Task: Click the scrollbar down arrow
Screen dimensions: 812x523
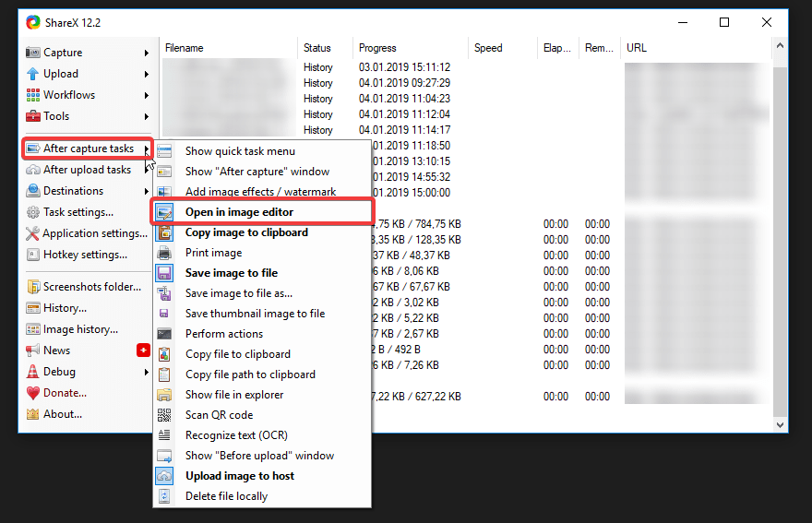Action: [780, 424]
